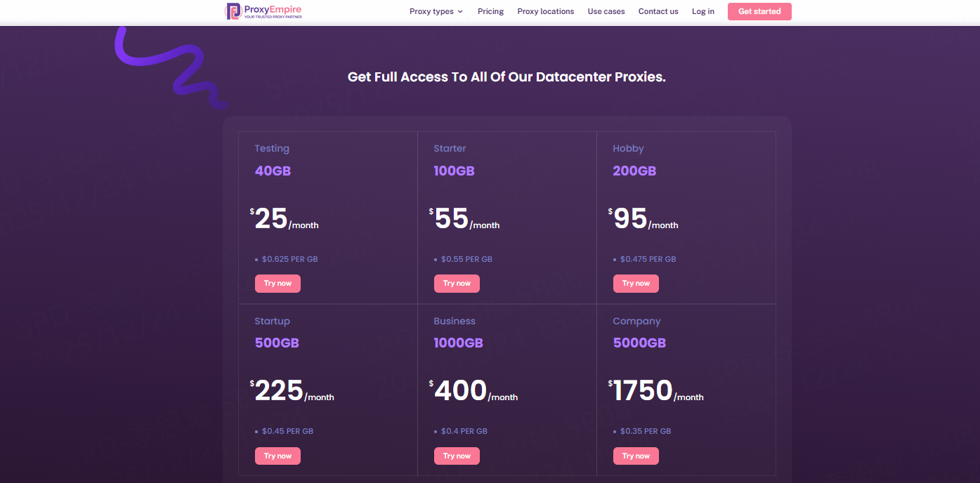
Task: Click the Log in link
Action: [703, 11]
